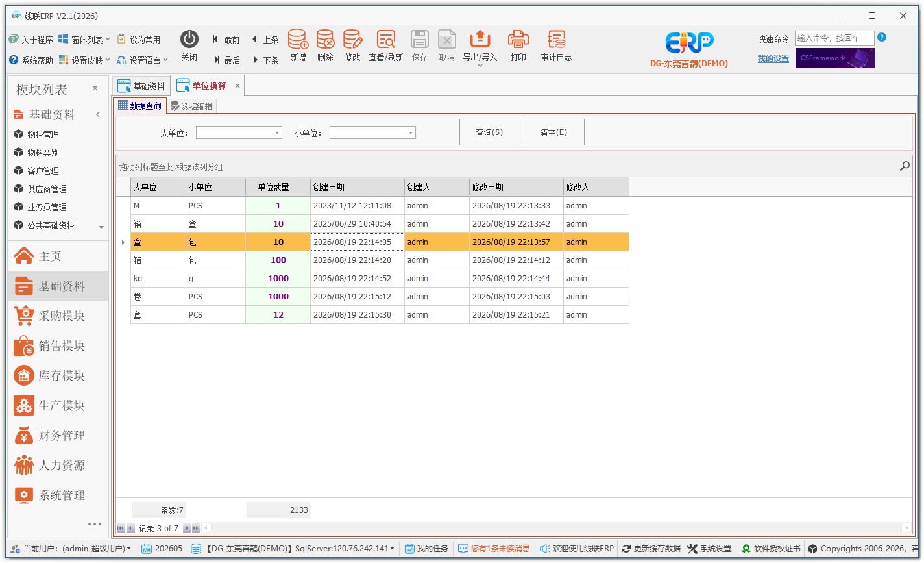Sort by 单位数量 column header
This screenshot has width=924, height=563.
point(278,187)
